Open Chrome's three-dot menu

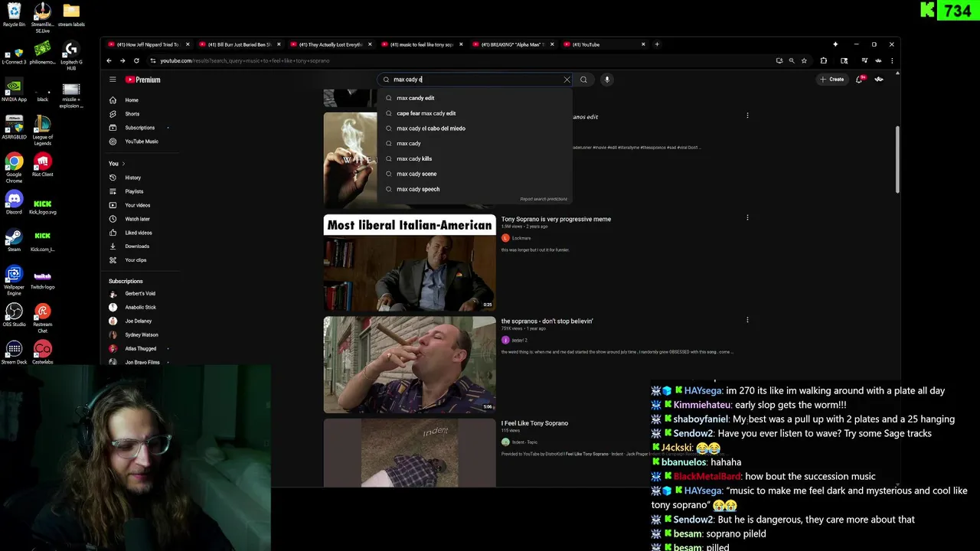pyautogui.click(x=892, y=60)
